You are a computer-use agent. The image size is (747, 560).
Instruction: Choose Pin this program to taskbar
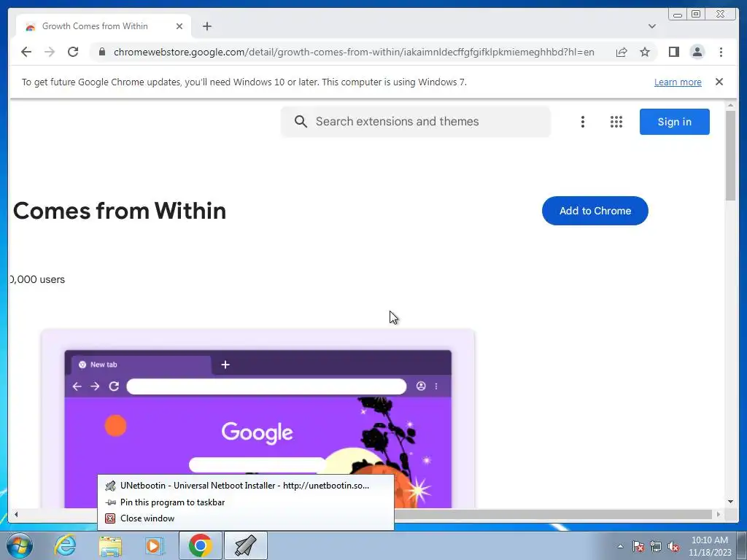[x=245, y=502]
